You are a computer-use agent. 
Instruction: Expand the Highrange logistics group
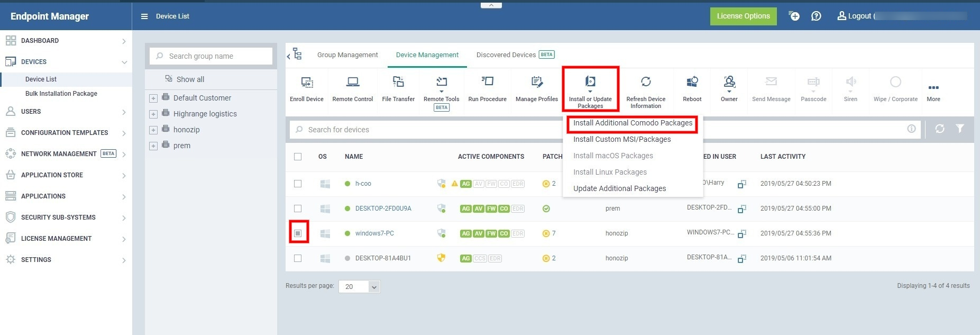tap(153, 114)
